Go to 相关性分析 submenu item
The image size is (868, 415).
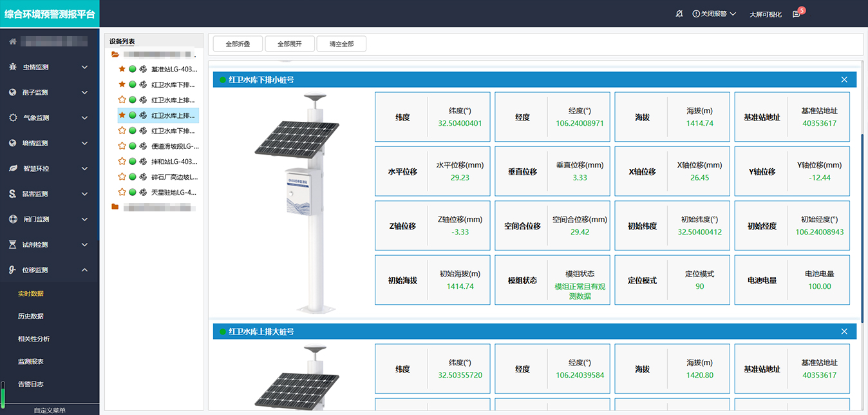click(x=33, y=339)
